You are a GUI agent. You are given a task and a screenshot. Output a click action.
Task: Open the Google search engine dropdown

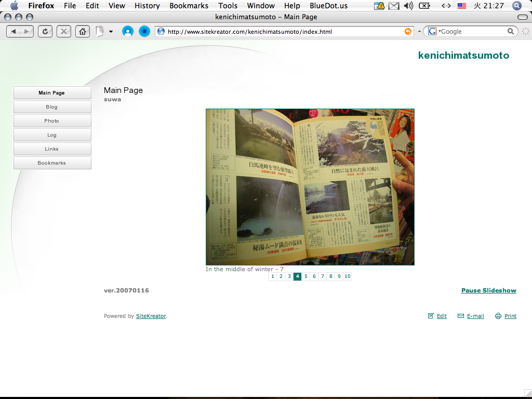pos(434,32)
